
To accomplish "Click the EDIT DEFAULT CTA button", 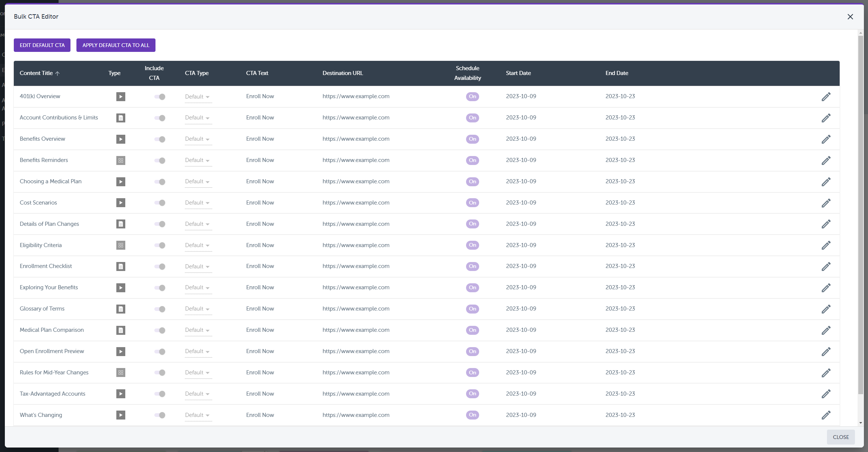I will [42, 45].
